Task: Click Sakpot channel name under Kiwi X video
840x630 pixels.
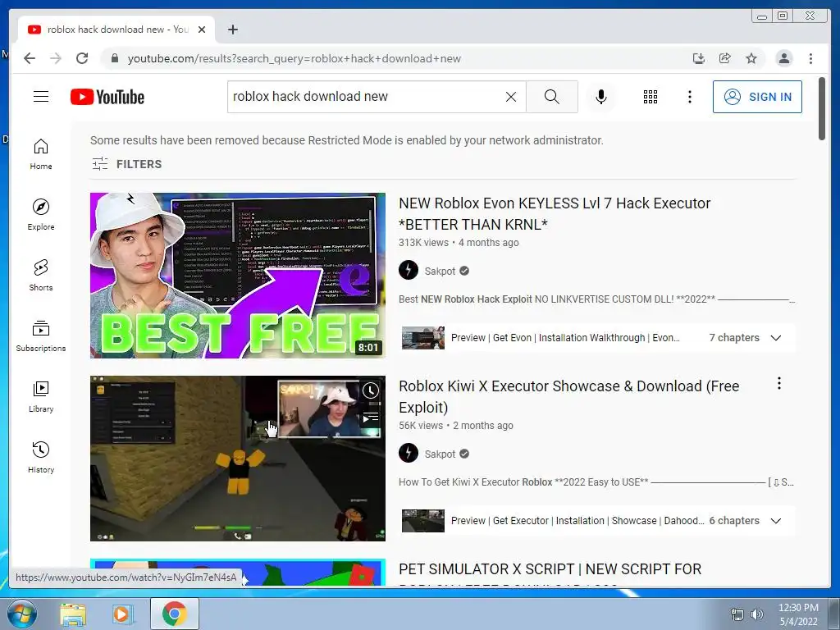Action: tap(440, 454)
